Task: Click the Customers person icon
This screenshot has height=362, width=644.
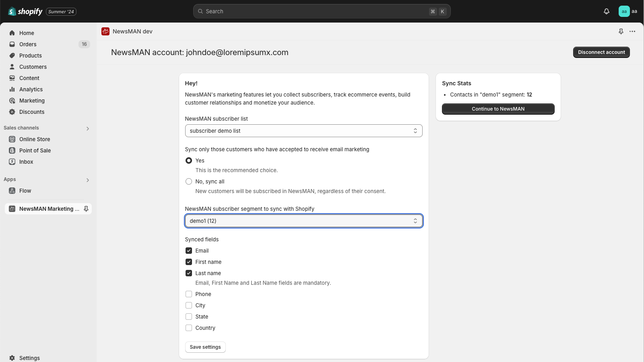Action: 12,67
